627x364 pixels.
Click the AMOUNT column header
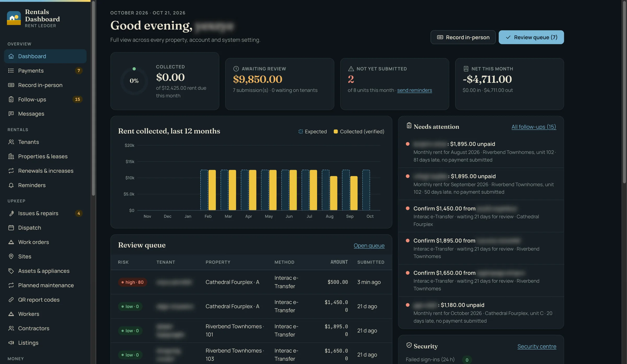coord(339,262)
